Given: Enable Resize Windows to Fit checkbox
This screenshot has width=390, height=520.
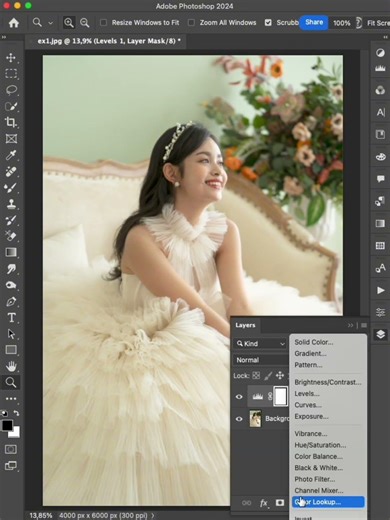Looking at the screenshot, I should (104, 23).
